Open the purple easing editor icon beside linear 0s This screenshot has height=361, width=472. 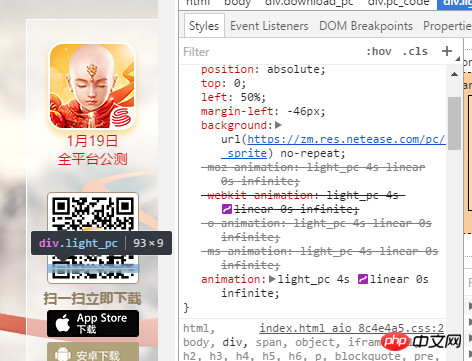point(363,279)
